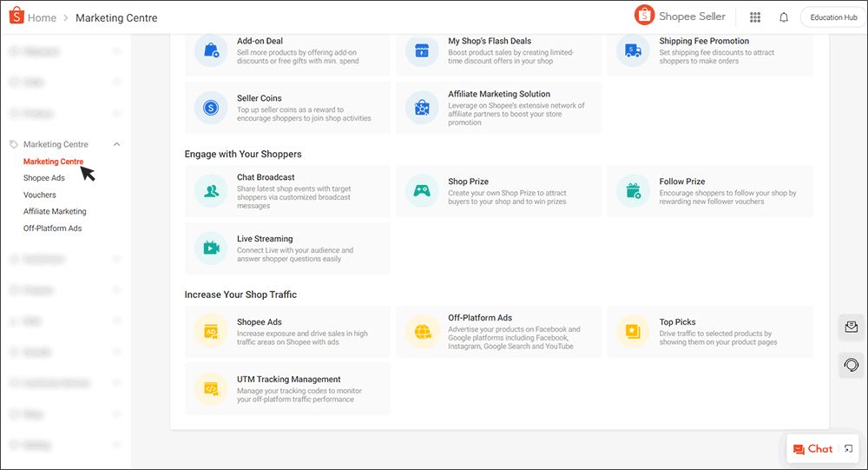Navigate to Home breadcrumb link
This screenshot has height=470, width=868.
[x=42, y=17]
